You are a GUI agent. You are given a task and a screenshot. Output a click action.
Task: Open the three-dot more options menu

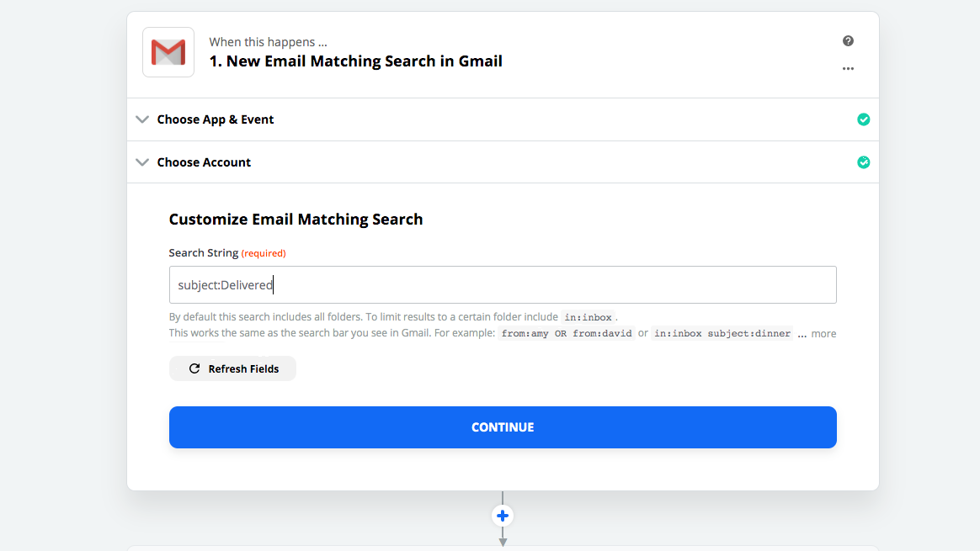(848, 69)
